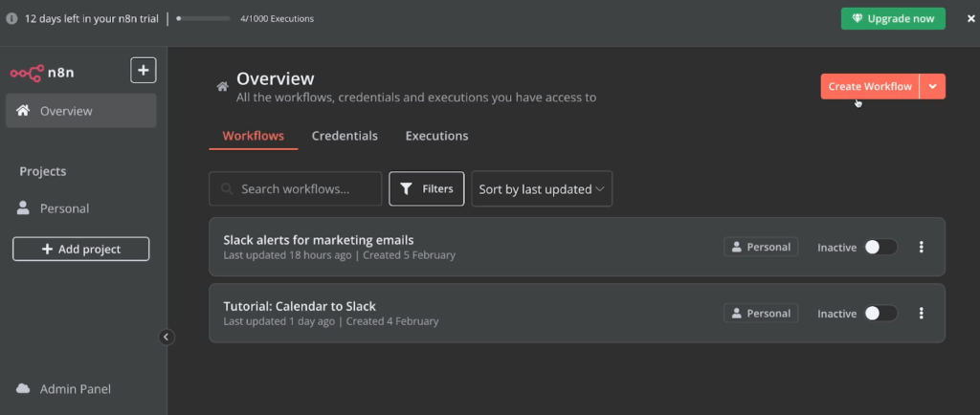Open the Admin Panel in sidebar

(x=75, y=389)
